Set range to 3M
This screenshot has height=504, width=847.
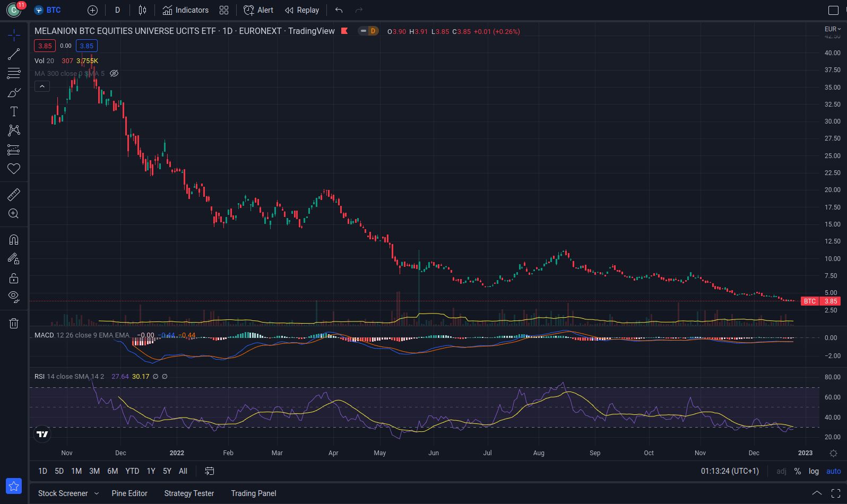pyautogui.click(x=94, y=471)
